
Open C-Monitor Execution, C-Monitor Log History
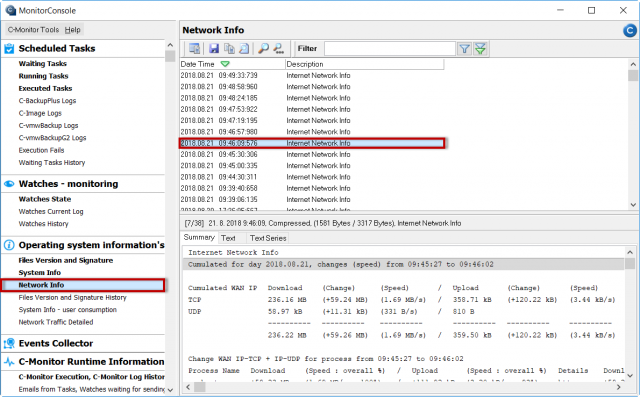click(x=91, y=377)
